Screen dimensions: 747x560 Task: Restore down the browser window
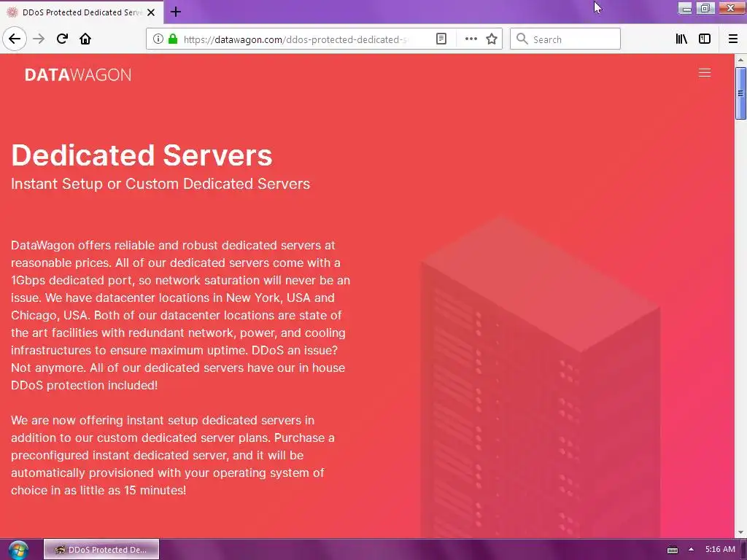[x=705, y=7]
